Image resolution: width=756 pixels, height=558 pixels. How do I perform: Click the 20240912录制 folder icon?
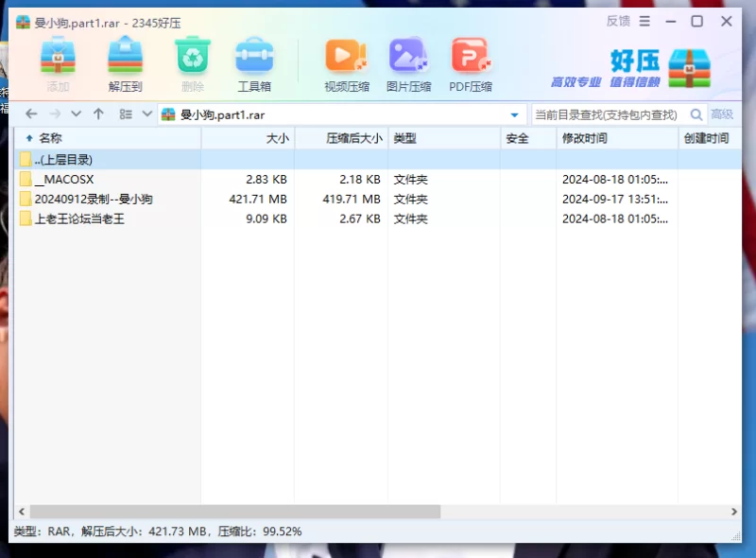(x=26, y=199)
